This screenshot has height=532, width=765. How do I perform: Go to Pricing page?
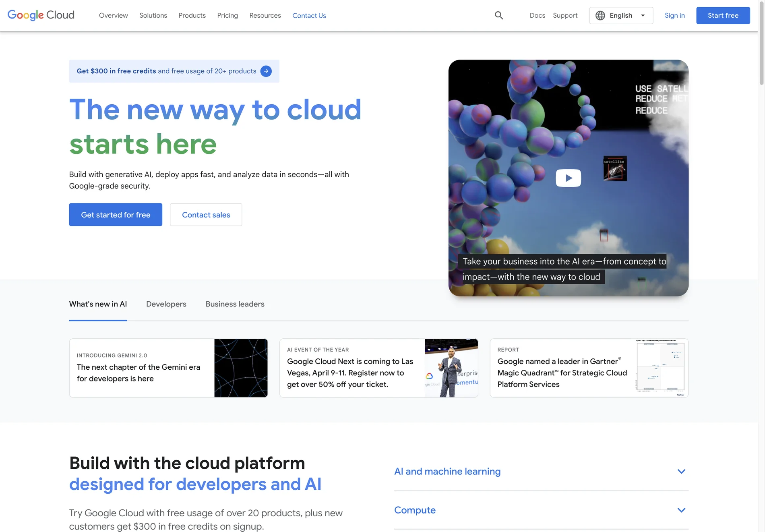click(x=227, y=15)
